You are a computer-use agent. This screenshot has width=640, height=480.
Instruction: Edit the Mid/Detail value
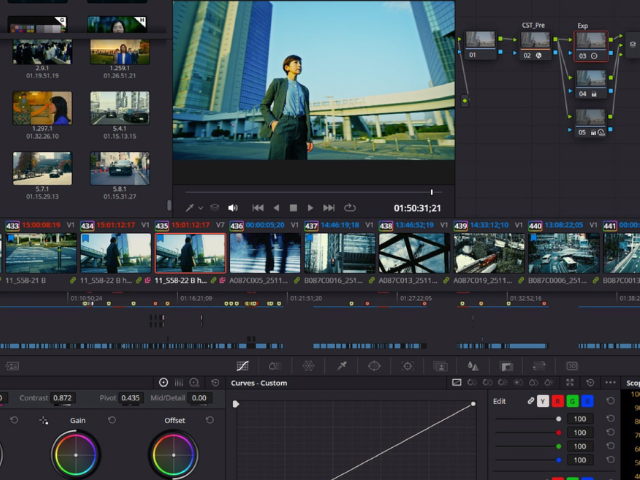199,398
